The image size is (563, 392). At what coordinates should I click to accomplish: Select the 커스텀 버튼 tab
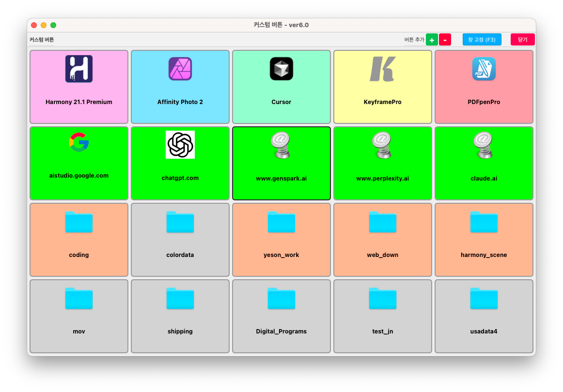[42, 40]
